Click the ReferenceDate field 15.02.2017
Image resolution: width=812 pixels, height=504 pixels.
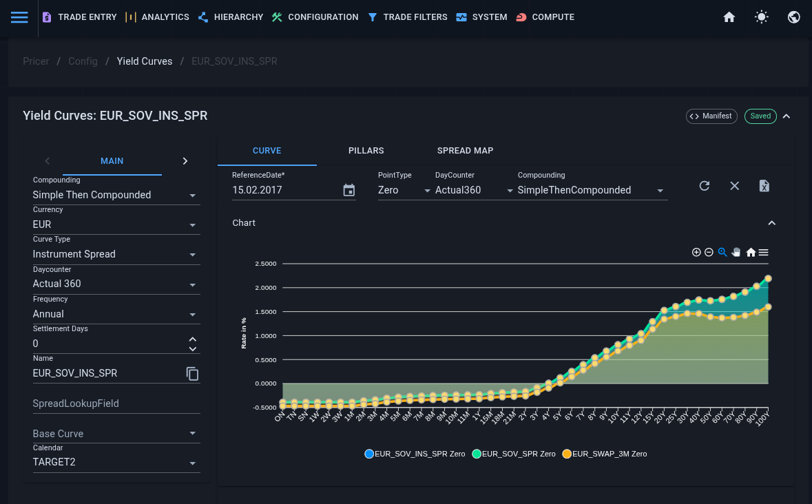pos(286,190)
